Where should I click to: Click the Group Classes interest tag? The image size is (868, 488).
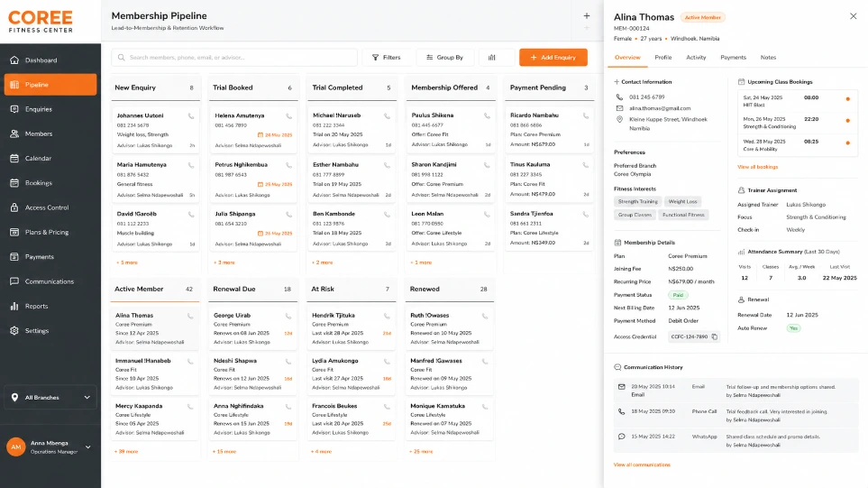635,215
